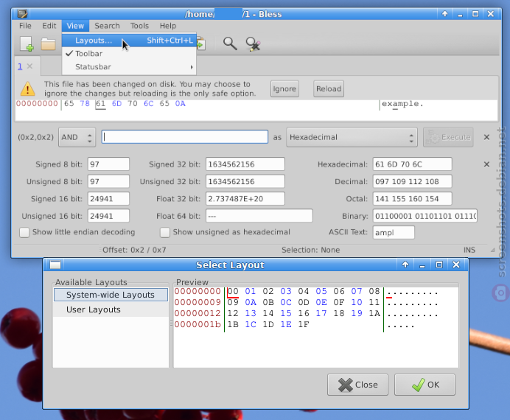Click the ASCII text 'example.' in editor

pyautogui.click(x=402, y=104)
